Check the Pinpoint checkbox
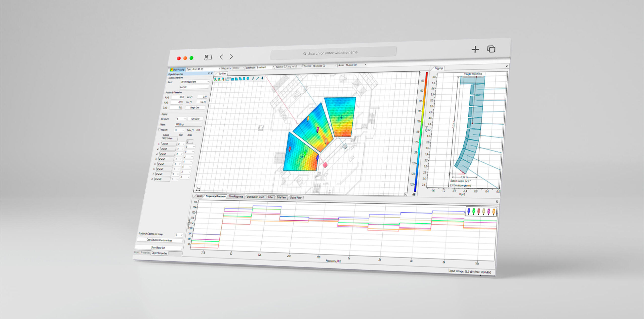This screenshot has height=319, width=644. (159, 130)
